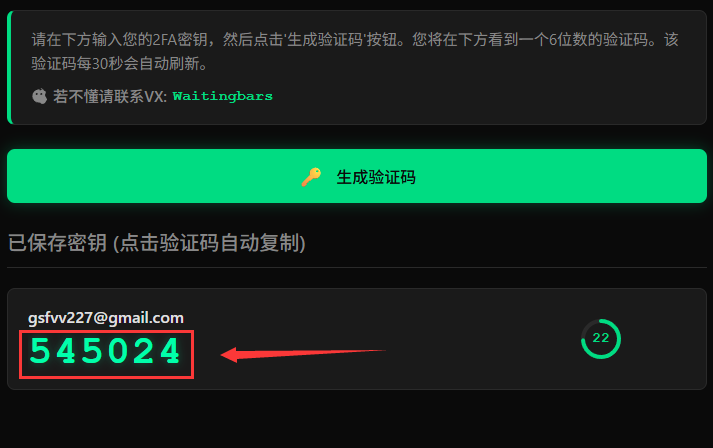Click the 若不懂请联系VX label
713x448 pixels.
pyautogui.click(x=110, y=96)
